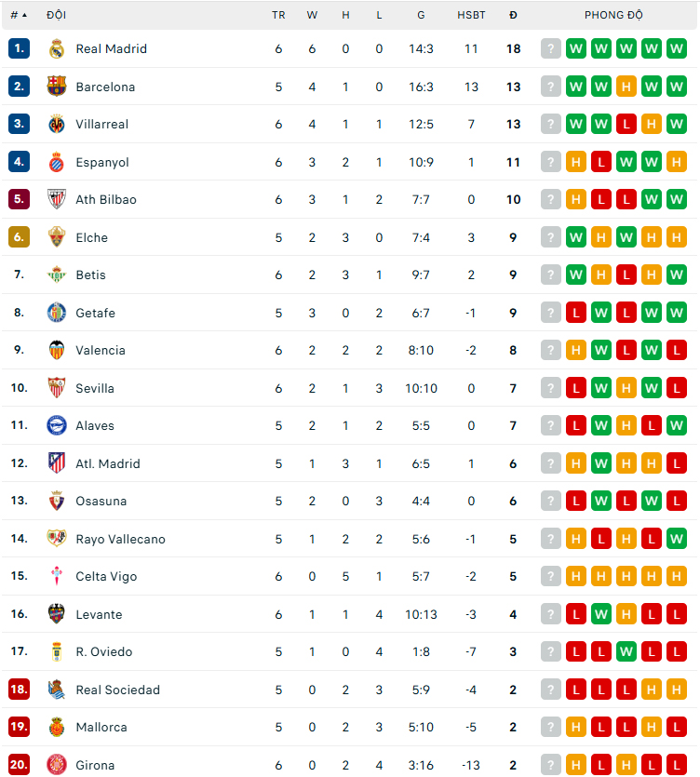The image size is (700, 777).
Task: Sort table by the # rank column arrow
Action: 24,16
